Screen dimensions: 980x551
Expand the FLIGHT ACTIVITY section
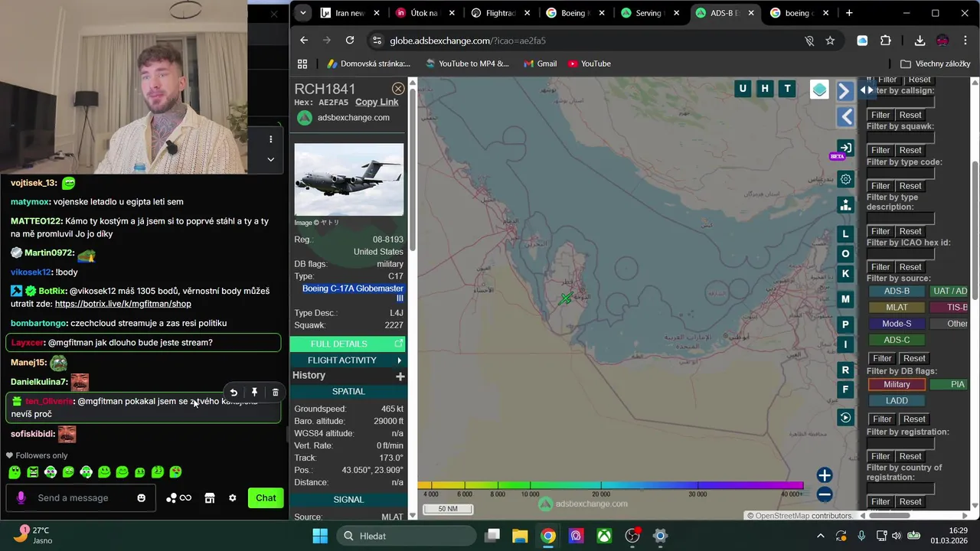(348, 360)
